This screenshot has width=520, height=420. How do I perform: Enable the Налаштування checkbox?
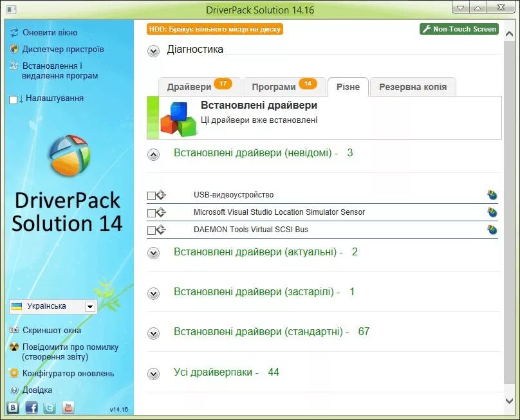13,100
